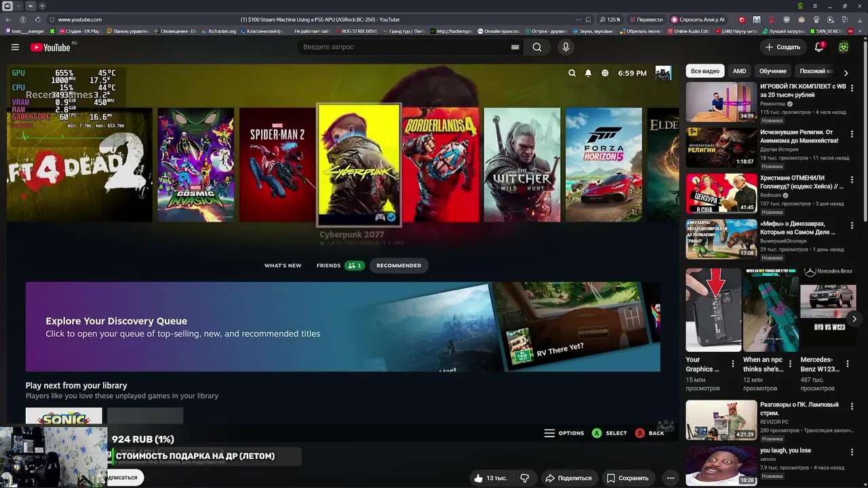Click the Steam profile avatar in the video
868x488 pixels.
(663, 73)
